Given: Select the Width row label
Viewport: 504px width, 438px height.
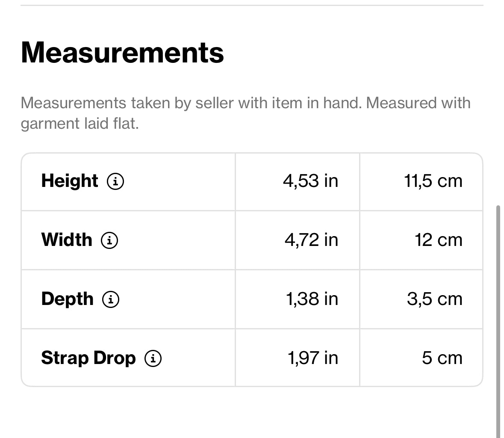Looking at the screenshot, I should pyautogui.click(x=67, y=240).
